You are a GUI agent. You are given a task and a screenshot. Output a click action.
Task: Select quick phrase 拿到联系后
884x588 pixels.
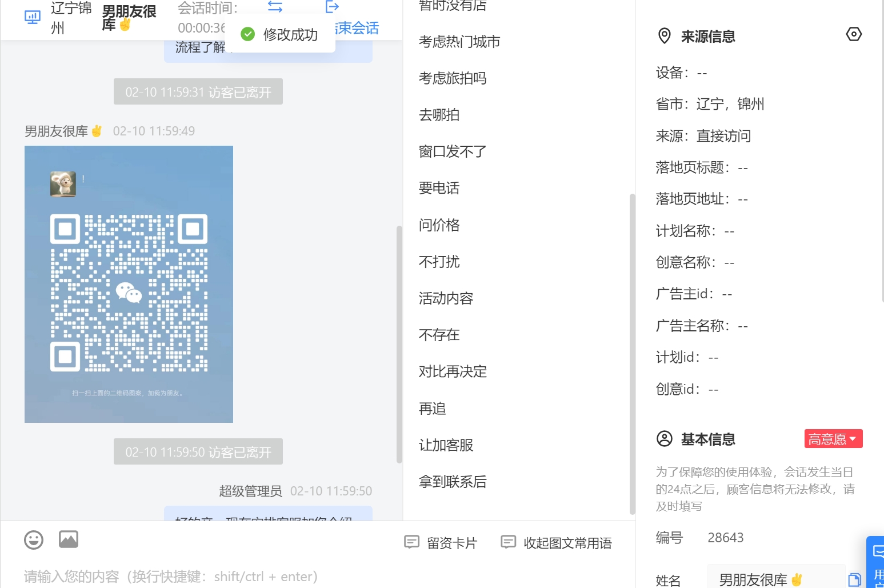coord(453,482)
